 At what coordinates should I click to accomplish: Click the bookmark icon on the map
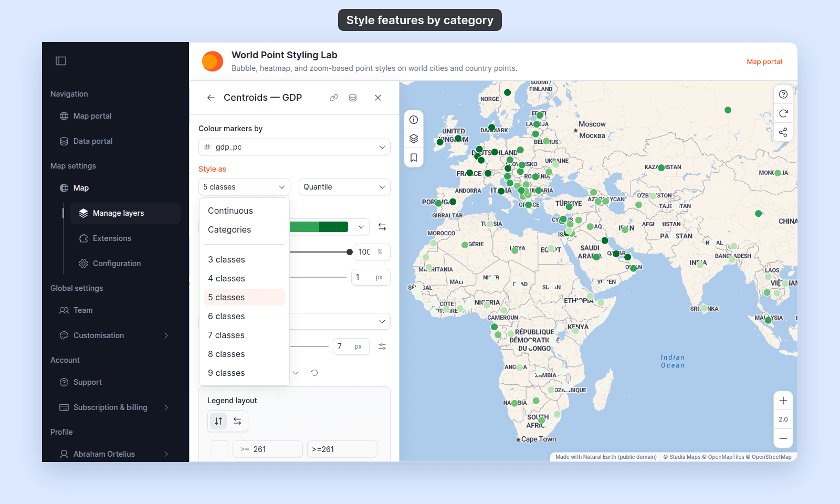pyautogui.click(x=414, y=157)
